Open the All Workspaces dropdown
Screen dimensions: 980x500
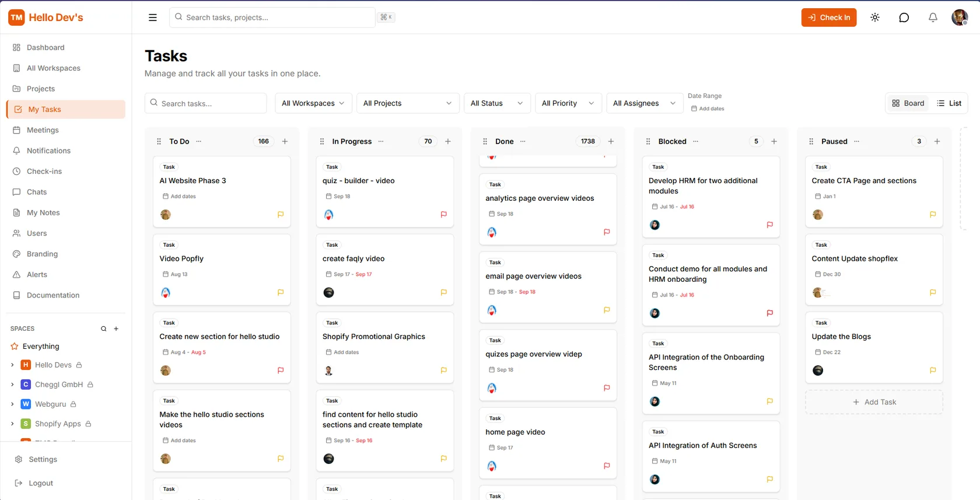[314, 103]
